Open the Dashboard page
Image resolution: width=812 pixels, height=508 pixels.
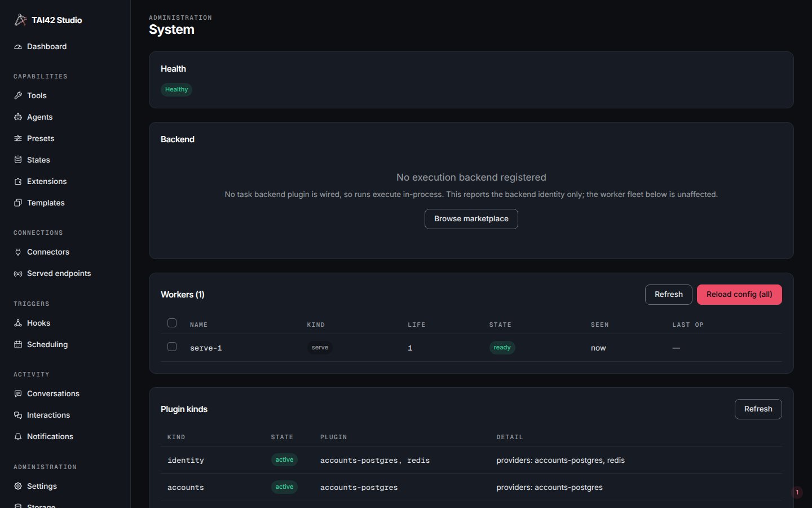[65, 47]
